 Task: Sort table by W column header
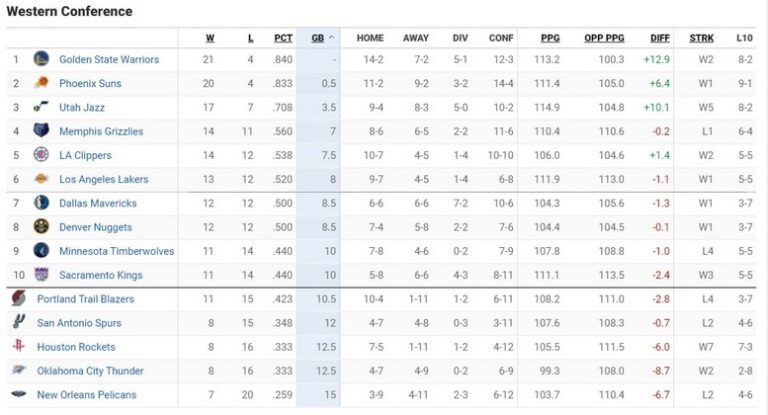(210, 38)
